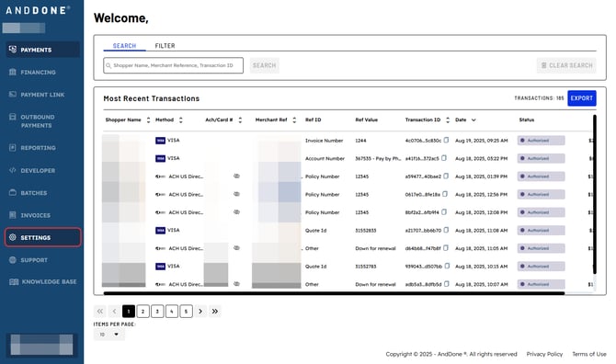616x364 pixels.
Task: Sort by Merchant Ref column
Action: 294,120
